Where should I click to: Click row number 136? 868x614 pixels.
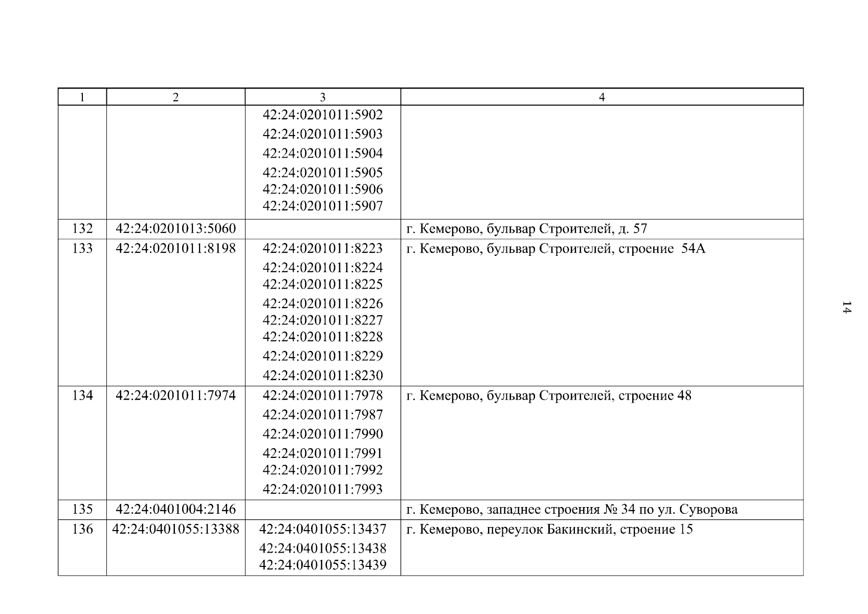pos(82,530)
